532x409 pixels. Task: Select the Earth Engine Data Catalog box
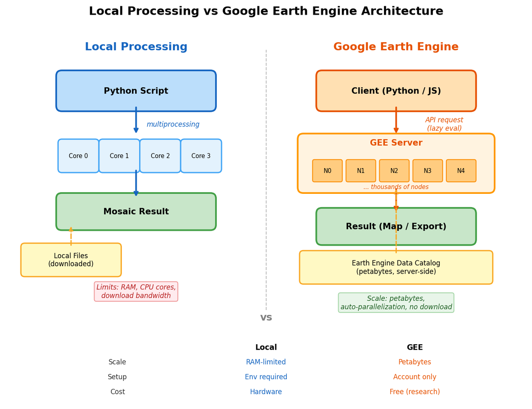396,267
